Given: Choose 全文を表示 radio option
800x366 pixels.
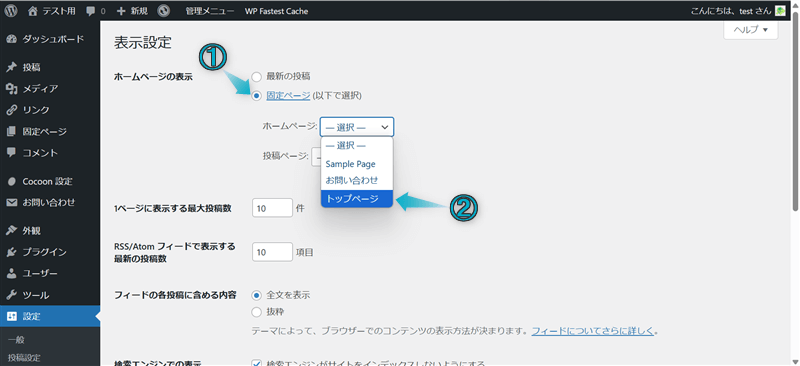Looking at the screenshot, I should coord(257,295).
